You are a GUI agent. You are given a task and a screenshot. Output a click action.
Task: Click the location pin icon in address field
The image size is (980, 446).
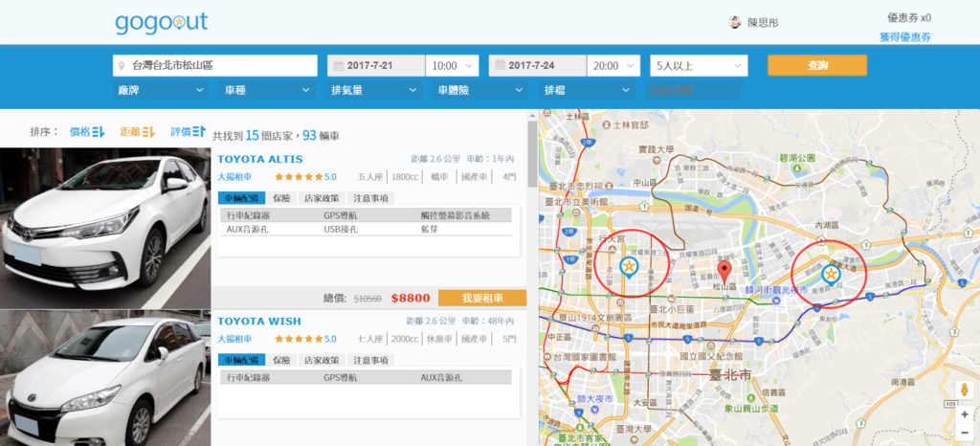coord(122,66)
